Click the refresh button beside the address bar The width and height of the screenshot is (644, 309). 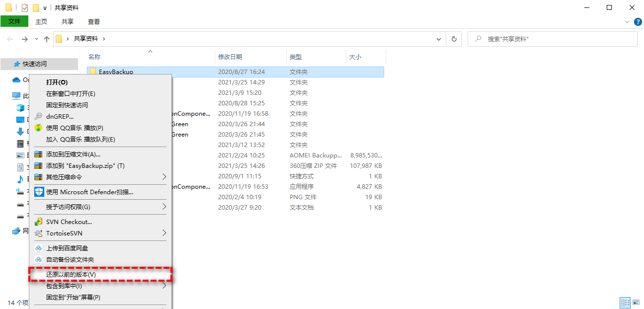pyautogui.click(x=453, y=38)
